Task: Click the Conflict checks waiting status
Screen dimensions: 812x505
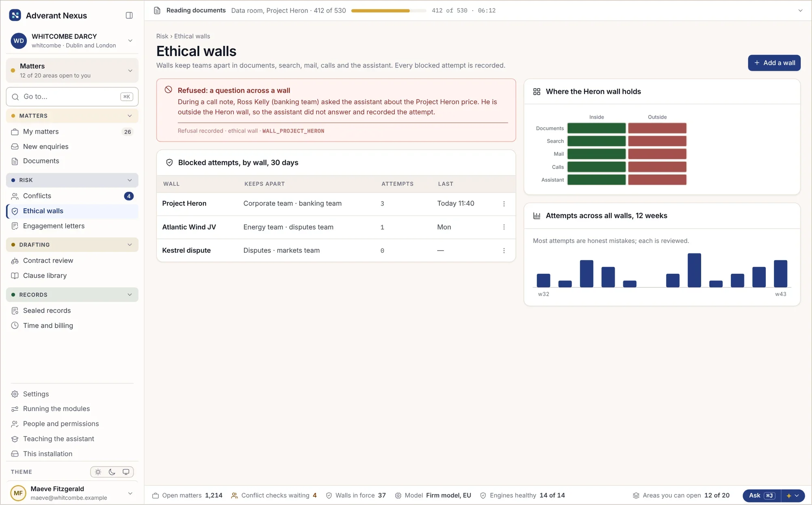Action: pos(274,495)
